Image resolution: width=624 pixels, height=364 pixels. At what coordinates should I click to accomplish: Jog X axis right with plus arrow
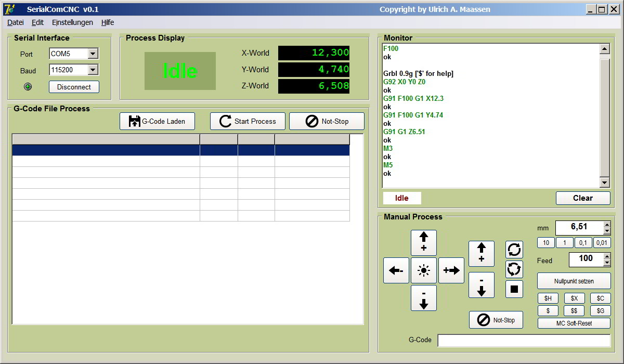click(x=451, y=270)
